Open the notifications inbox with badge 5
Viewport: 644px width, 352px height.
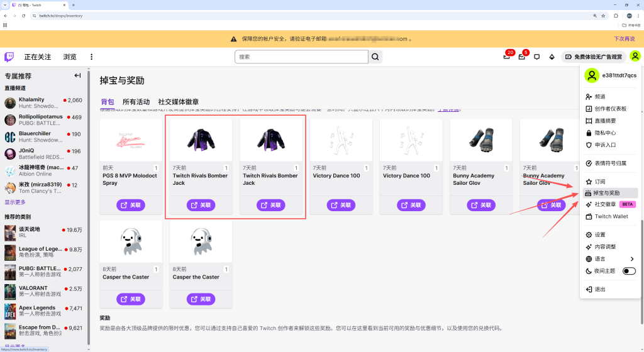(521, 57)
